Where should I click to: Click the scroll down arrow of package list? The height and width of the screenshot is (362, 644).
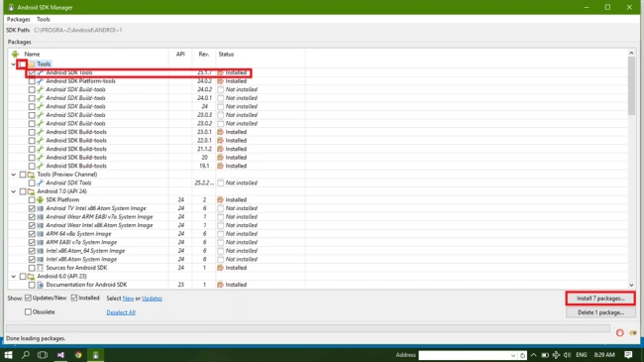[631, 285]
